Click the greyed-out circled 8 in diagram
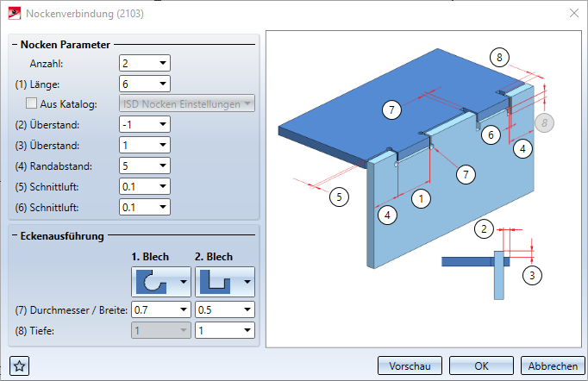 pyautogui.click(x=544, y=123)
